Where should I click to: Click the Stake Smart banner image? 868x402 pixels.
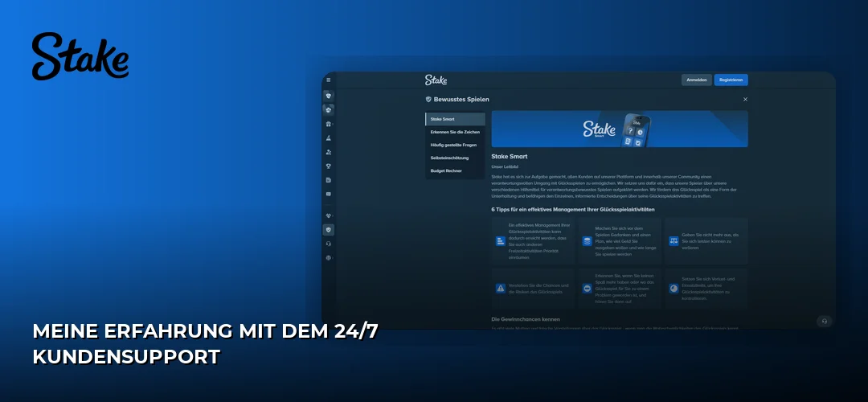pyautogui.click(x=620, y=129)
